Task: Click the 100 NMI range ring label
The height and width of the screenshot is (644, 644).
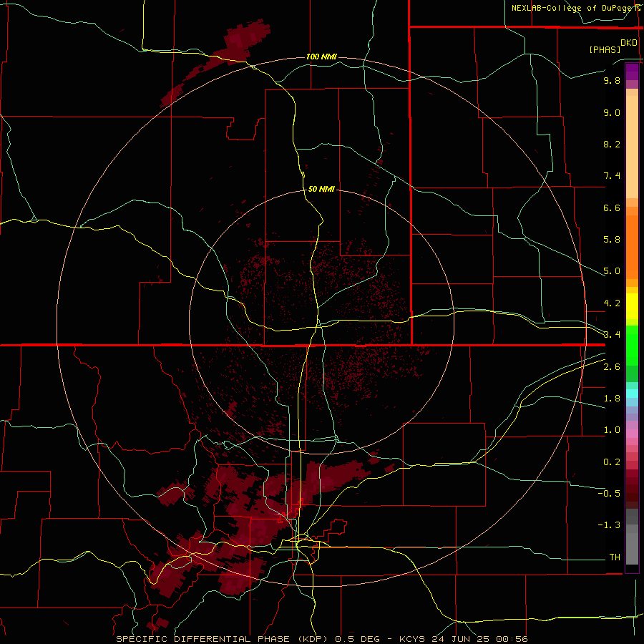Action: click(x=321, y=57)
